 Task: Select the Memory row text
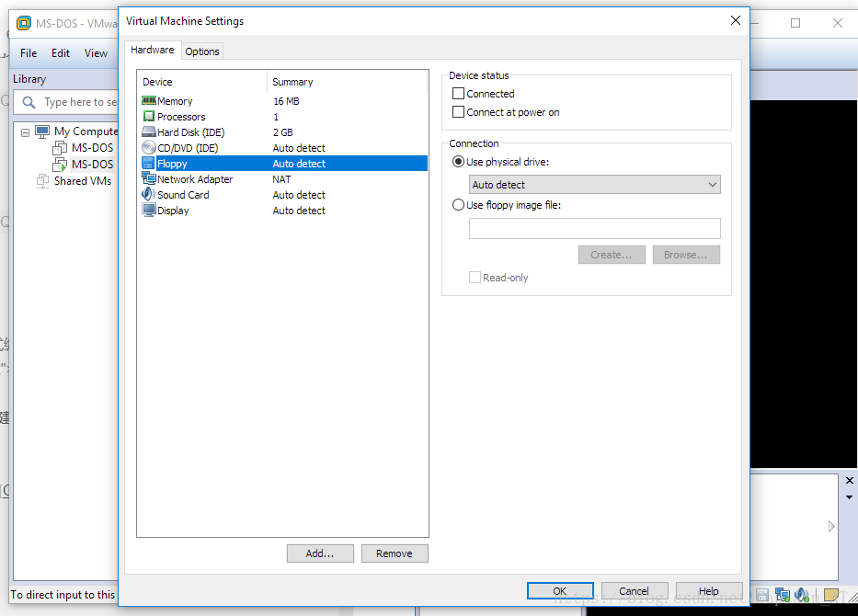click(x=175, y=101)
